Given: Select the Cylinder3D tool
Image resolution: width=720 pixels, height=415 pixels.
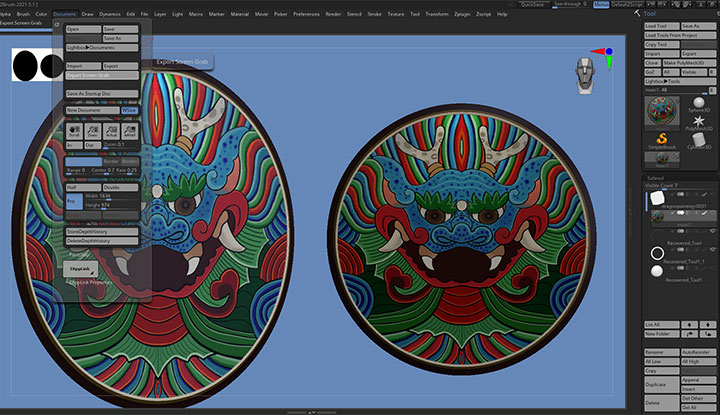Looking at the screenshot, I should 699,141.
